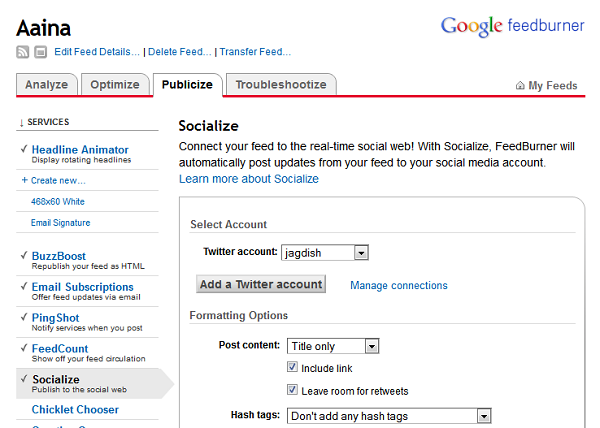Open the Manage connections link
The image size is (600, 428).
pos(399,285)
